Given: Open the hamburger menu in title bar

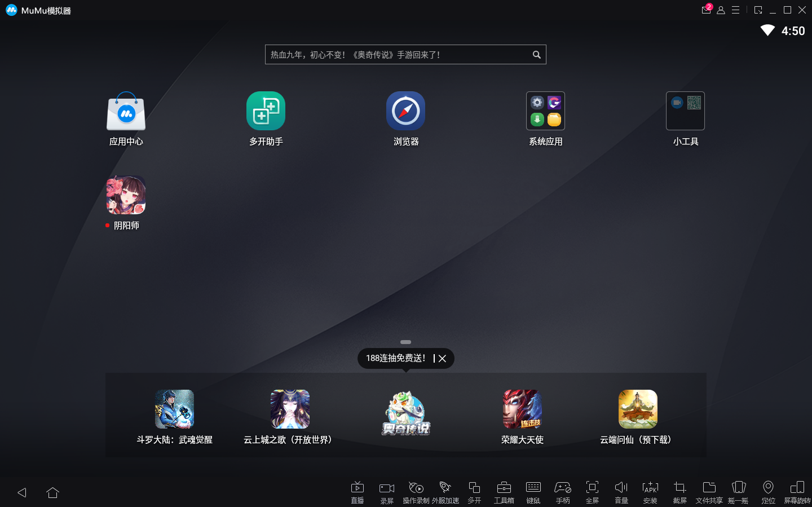Looking at the screenshot, I should (x=735, y=10).
